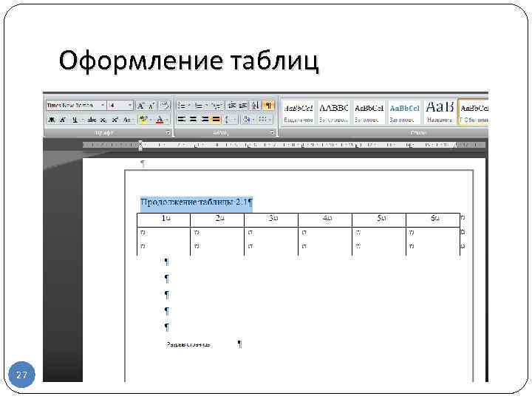Expand highlight color dropdown arrow
This screenshot has height=399, width=532.
tap(151, 120)
